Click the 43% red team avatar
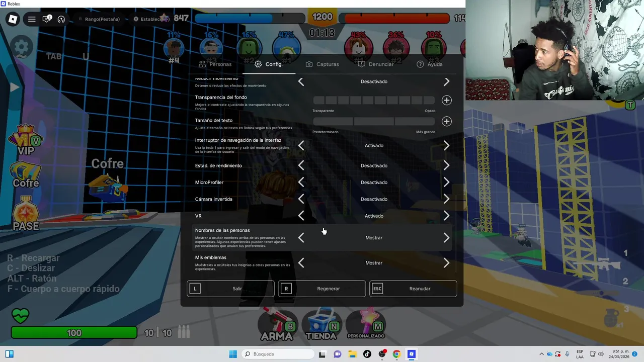The height and width of the screenshot is (362, 644). click(x=358, y=48)
